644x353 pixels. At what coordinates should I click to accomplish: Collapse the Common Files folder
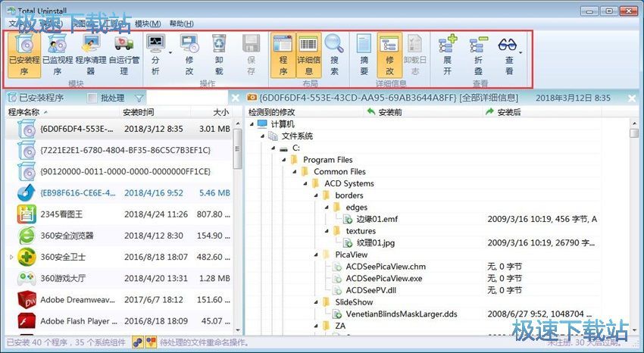coord(295,171)
